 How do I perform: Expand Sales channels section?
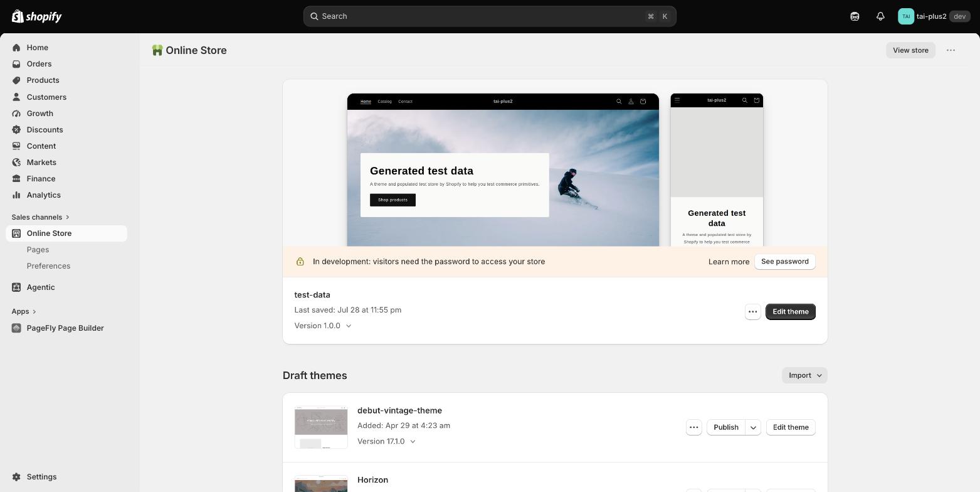point(41,217)
